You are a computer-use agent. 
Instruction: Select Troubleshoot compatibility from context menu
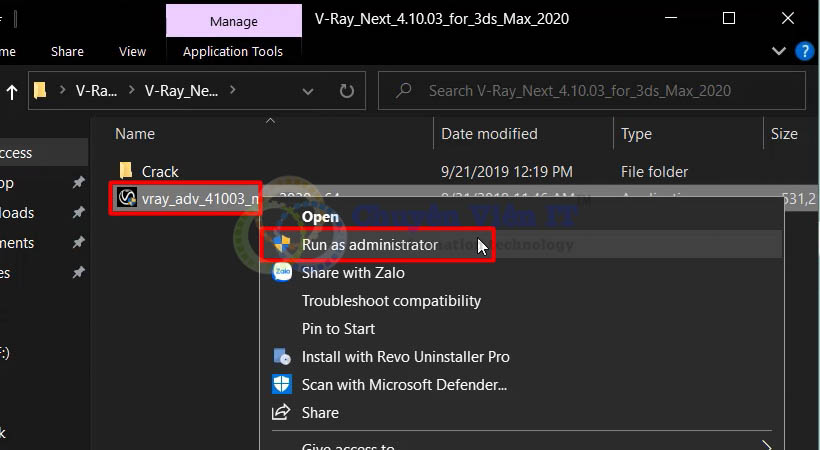(391, 301)
